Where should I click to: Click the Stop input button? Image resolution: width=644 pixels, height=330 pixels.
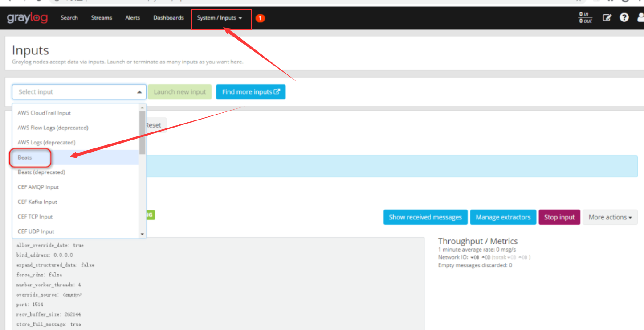[x=559, y=217]
